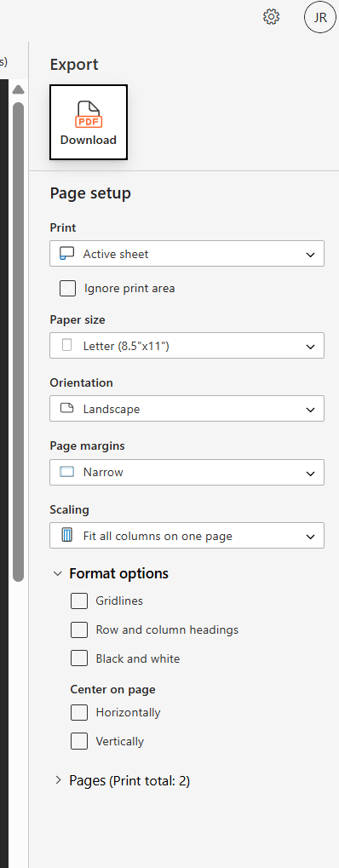Expand Pages (Print total: 2) section
This screenshot has height=868, width=339.
tap(123, 781)
